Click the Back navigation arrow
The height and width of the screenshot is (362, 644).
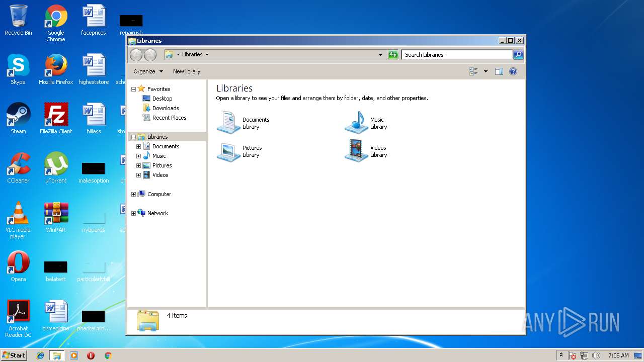click(x=136, y=55)
